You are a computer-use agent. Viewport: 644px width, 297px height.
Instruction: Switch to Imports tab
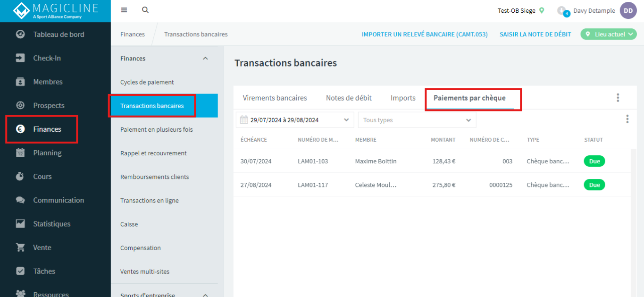403,98
